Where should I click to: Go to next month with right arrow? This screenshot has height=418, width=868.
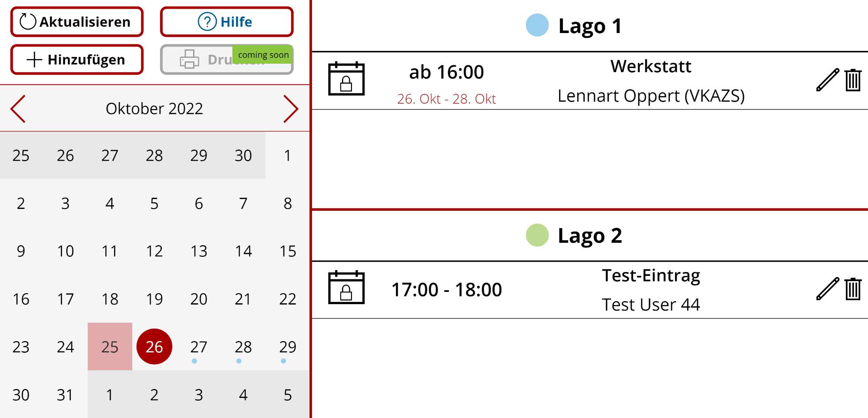[291, 109]
